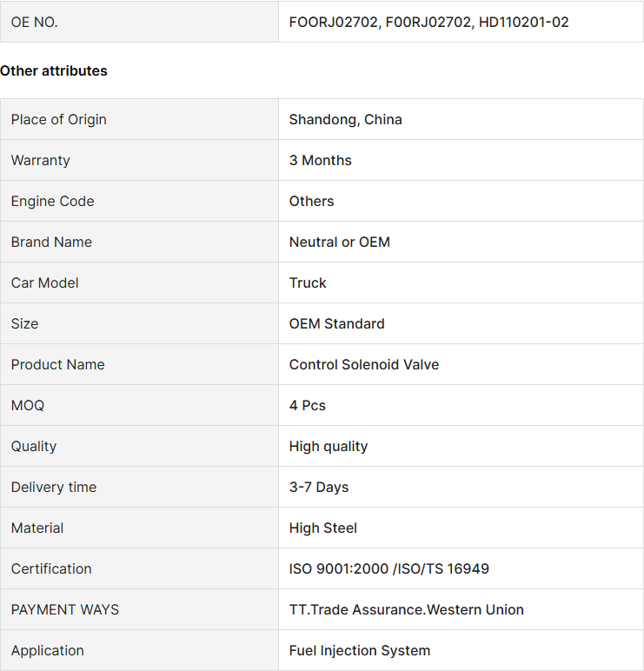Click the Warranty label cell
The image size is (644, 671).
click(x=140, y=160)
